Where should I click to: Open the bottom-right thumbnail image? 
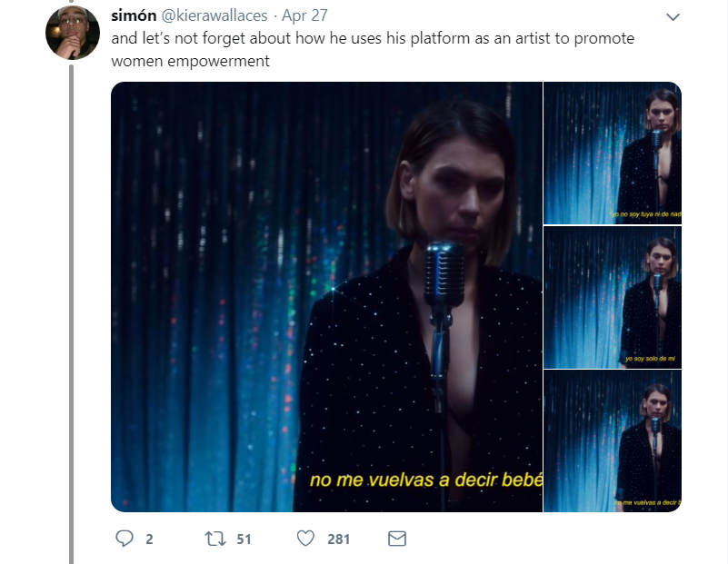pos(612,440)
